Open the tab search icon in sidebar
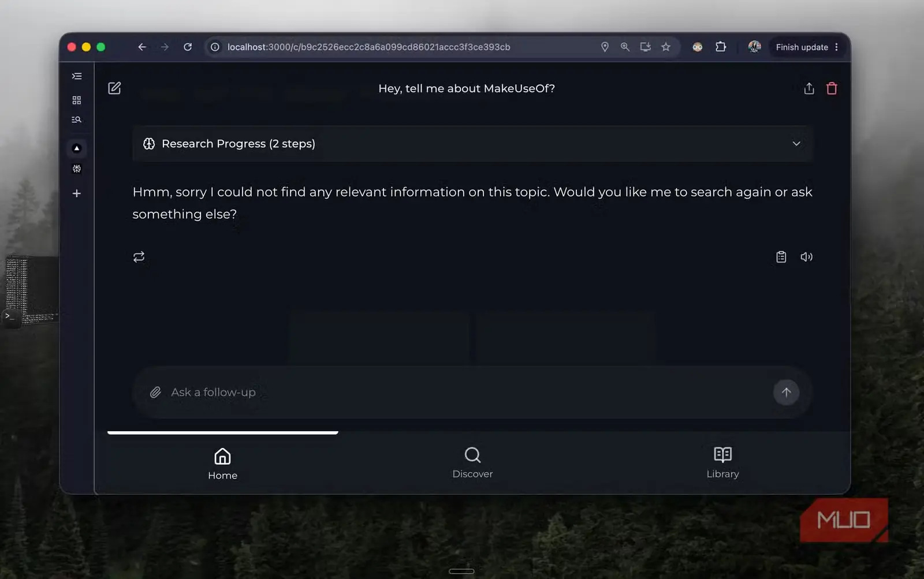 (77, 119)
